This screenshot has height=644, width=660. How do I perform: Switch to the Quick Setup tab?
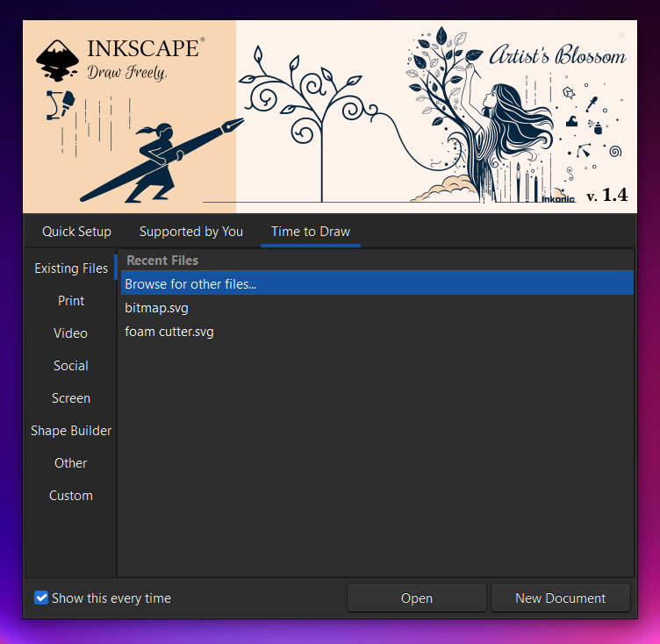(x=76, y=232)
